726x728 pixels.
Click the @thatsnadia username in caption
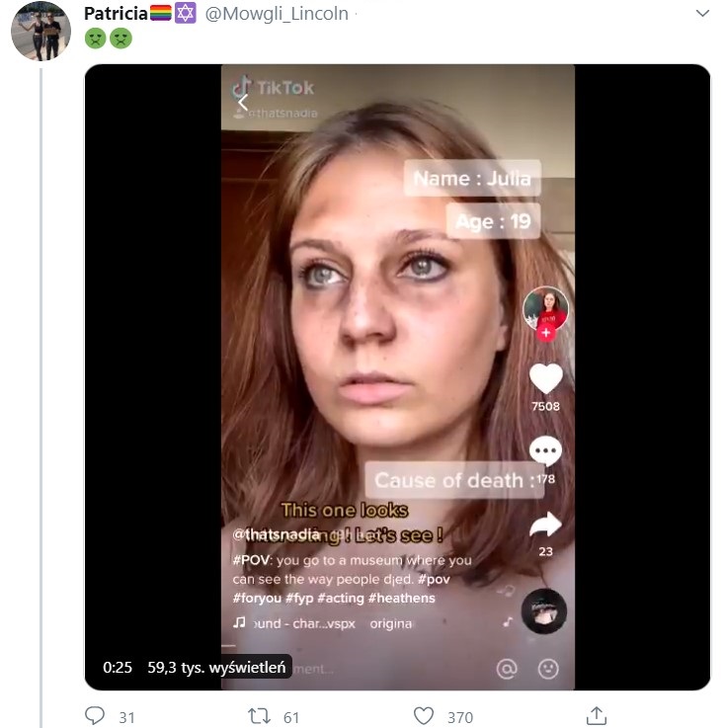coord(277,534)
